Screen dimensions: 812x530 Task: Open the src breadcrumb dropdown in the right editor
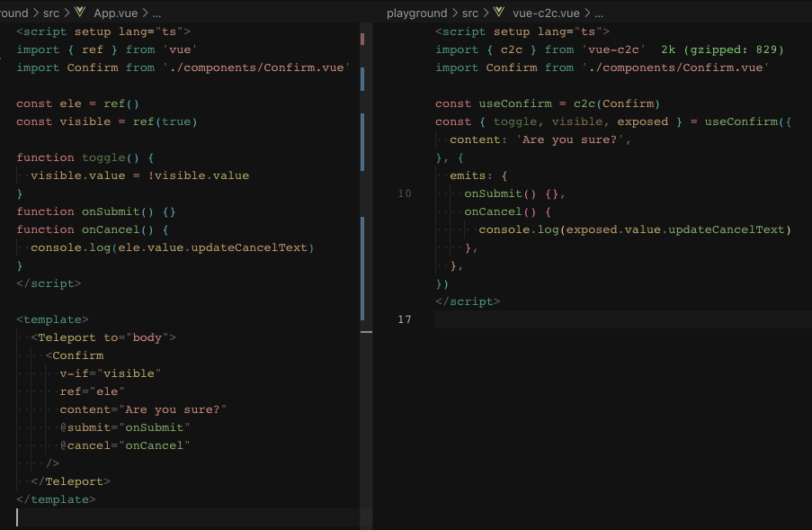pos(470,13)
